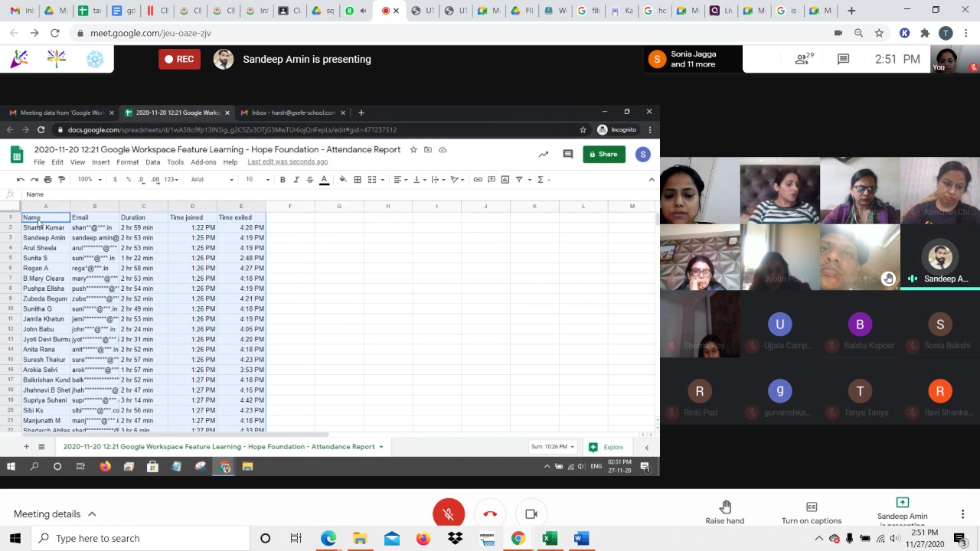
Task: Open the fill color picker in Sheets
Action: 343,179
